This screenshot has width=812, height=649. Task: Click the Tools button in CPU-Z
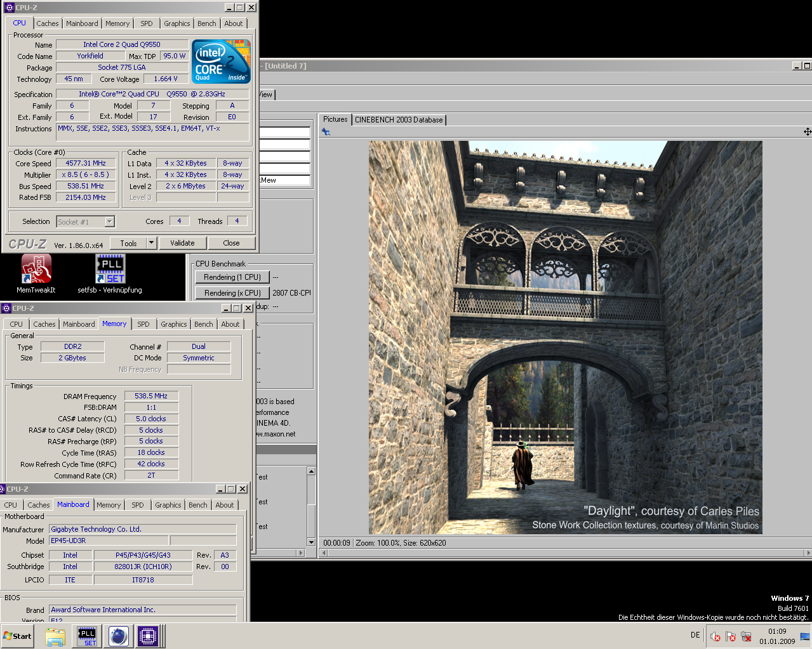[128, 243]
